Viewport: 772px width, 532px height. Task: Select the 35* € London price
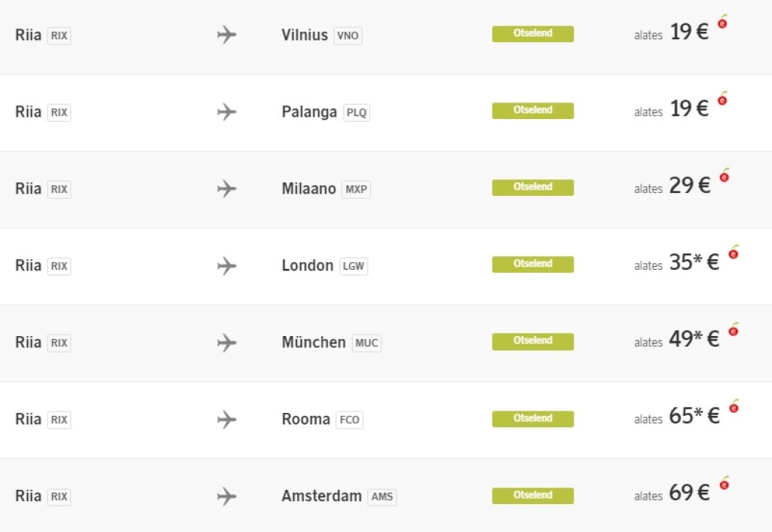coord(694,262)
